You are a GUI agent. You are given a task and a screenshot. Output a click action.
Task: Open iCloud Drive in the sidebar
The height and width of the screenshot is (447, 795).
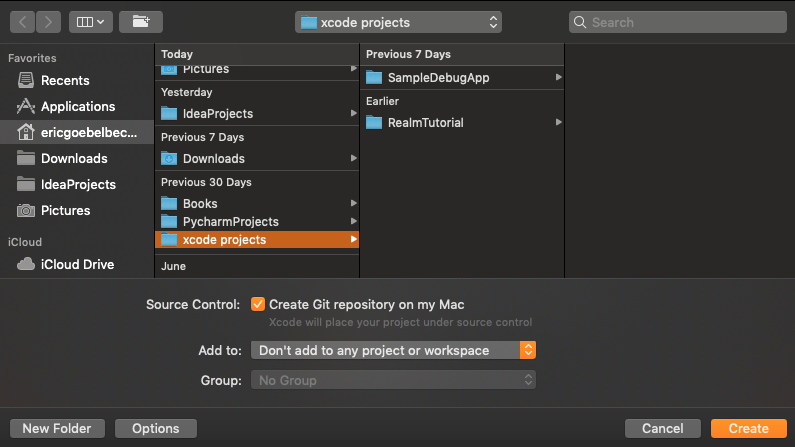pos(77,264)
